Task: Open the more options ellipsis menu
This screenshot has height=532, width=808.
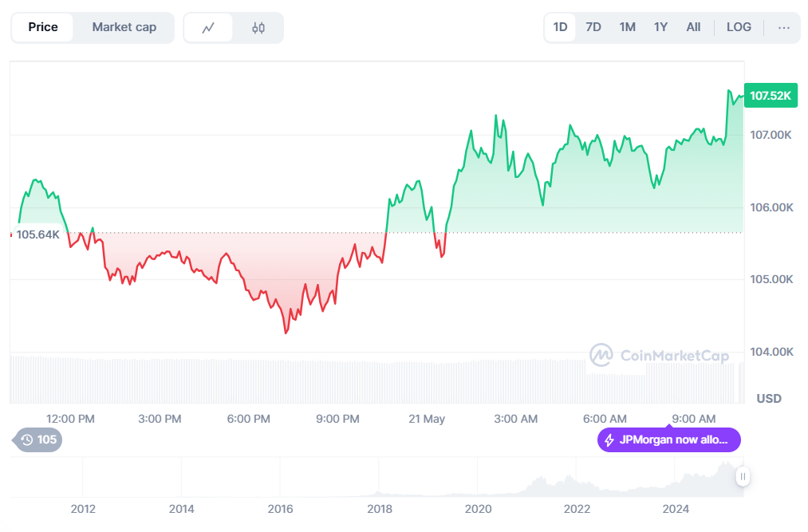Action: [783, 27]
